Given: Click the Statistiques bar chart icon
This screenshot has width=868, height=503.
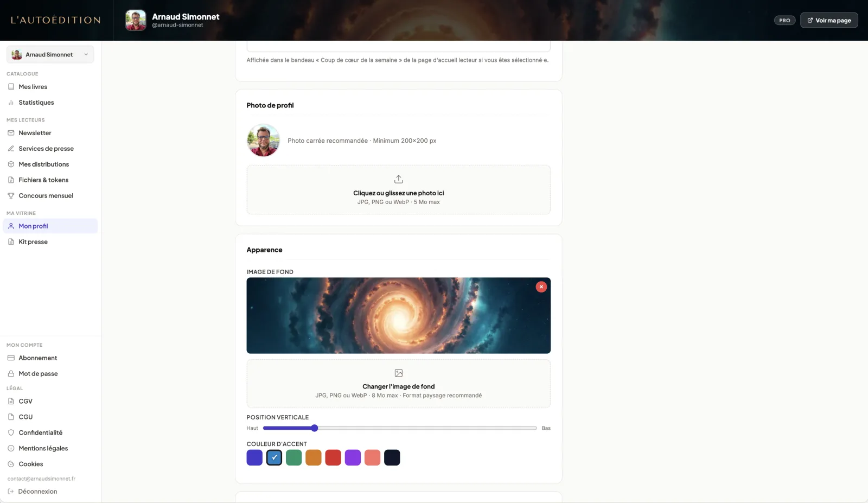Looking at the screenshot, I should (x=11, y=103).
